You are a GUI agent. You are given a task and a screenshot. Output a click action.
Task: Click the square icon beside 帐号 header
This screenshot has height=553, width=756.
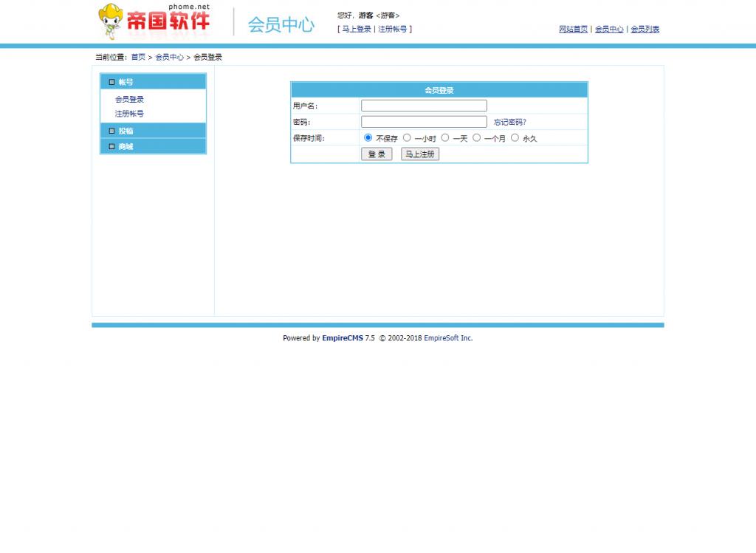[111, 82]
